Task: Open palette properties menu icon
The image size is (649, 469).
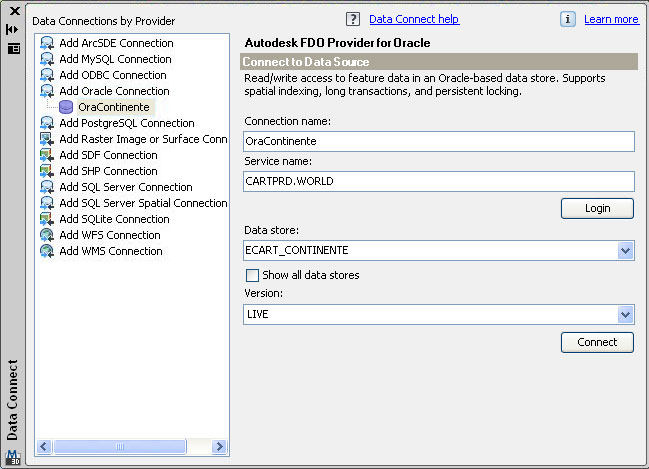Action: tap(14, 47)
